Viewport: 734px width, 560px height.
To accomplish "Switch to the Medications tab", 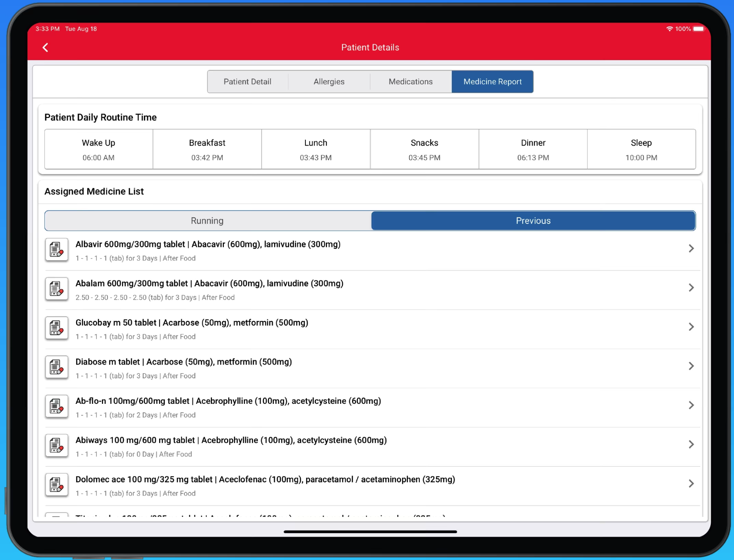I will coord(411,82).
